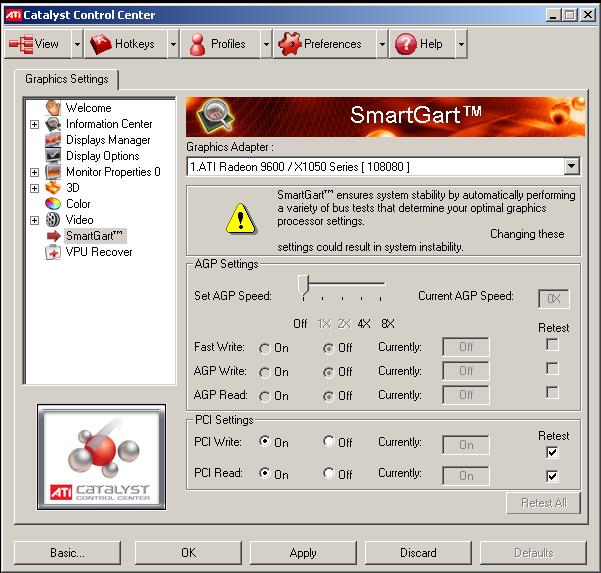This screenshot has height=573, width=601.
Task: Set AGP speed to 8X mark
Action: pos(381,298)
